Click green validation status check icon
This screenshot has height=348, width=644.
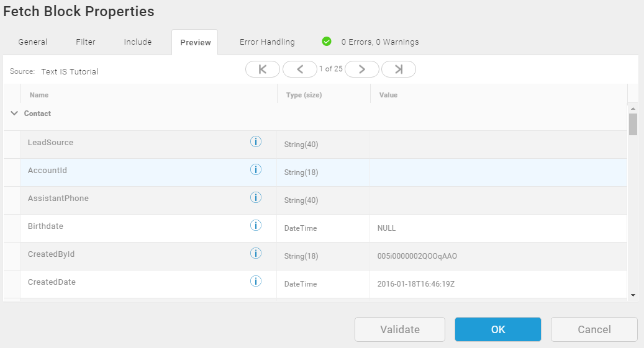click(x=327, y=42)
